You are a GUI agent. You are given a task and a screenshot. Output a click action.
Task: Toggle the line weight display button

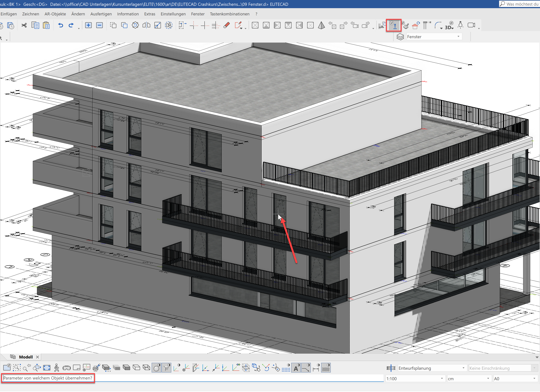coord(306,368)
